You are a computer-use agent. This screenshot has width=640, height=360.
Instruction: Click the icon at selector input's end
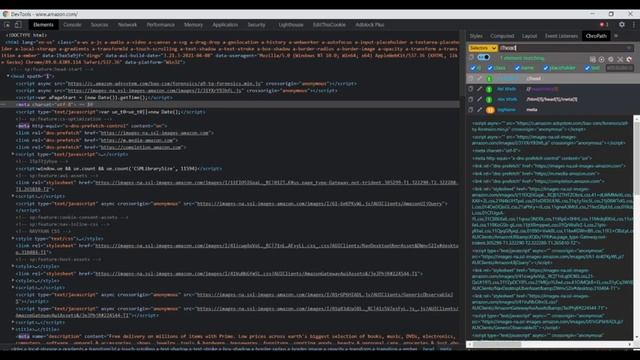(x=629, y=48)
